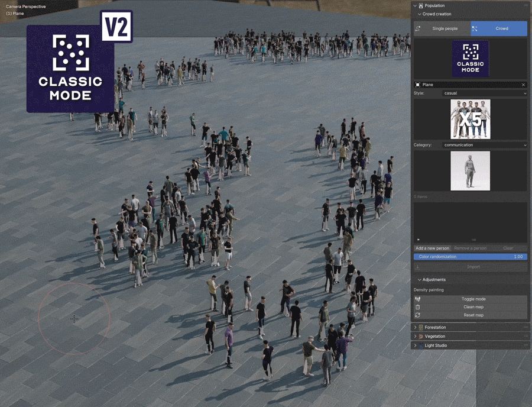Click the Import button
This screenshot has height=407, width=532.
point(473,267)
